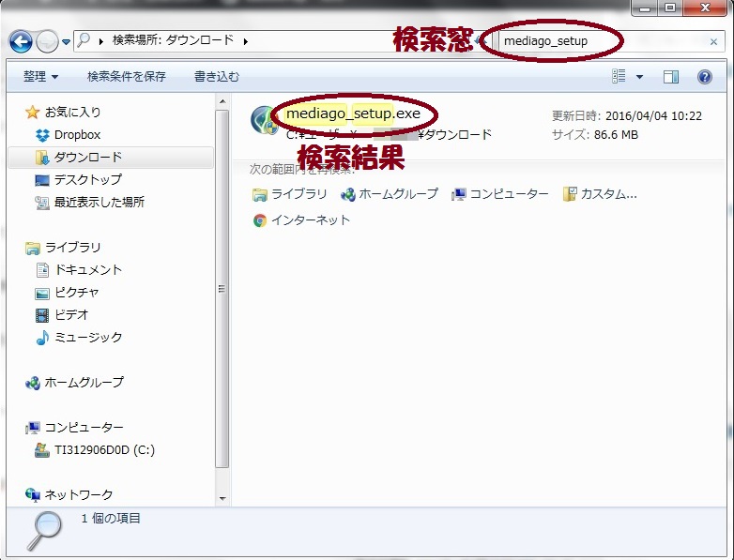The image size is (734, 560).
Task: Open Dropbox folder label
Action: coord(77,135)
